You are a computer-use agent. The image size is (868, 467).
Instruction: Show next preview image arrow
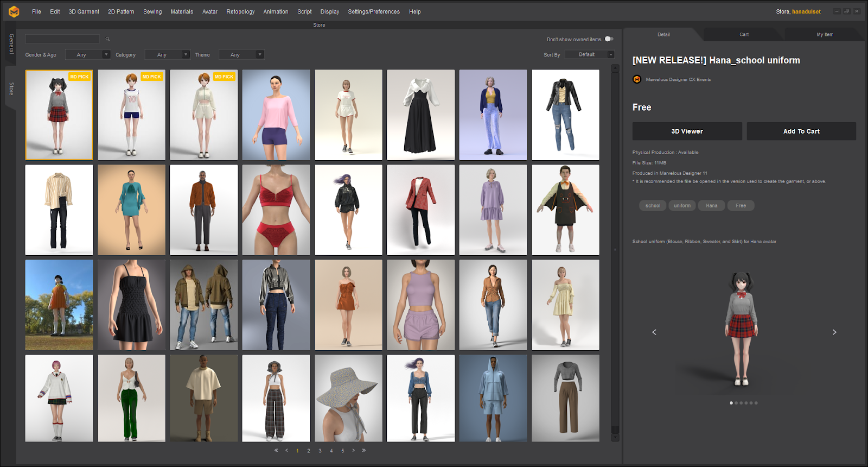pos(834,332)
